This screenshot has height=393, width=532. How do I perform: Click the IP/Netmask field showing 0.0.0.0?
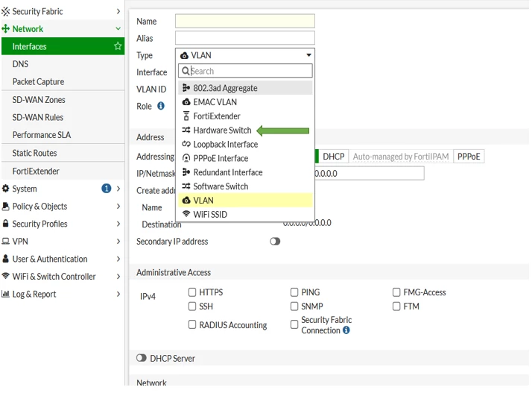[370, 173]
